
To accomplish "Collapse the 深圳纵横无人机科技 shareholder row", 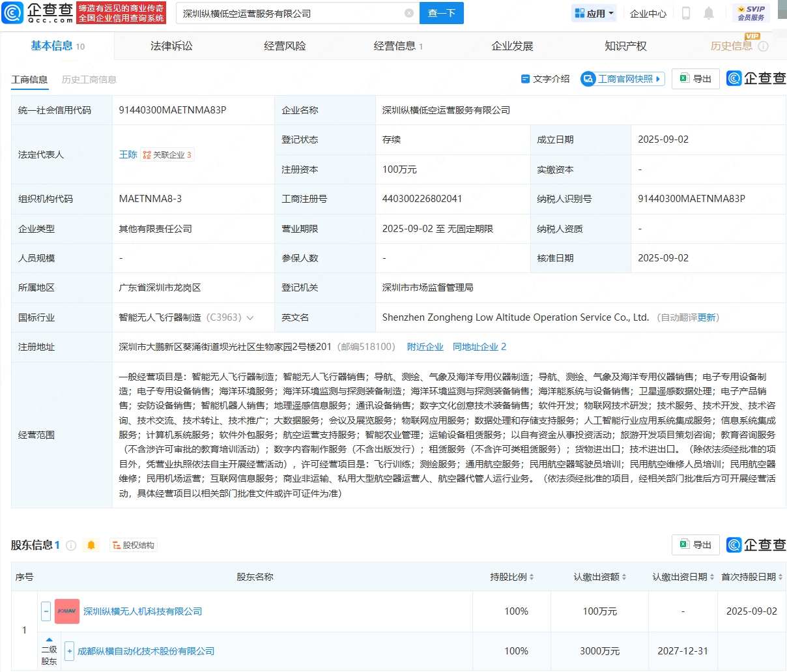I will [46, 611].
